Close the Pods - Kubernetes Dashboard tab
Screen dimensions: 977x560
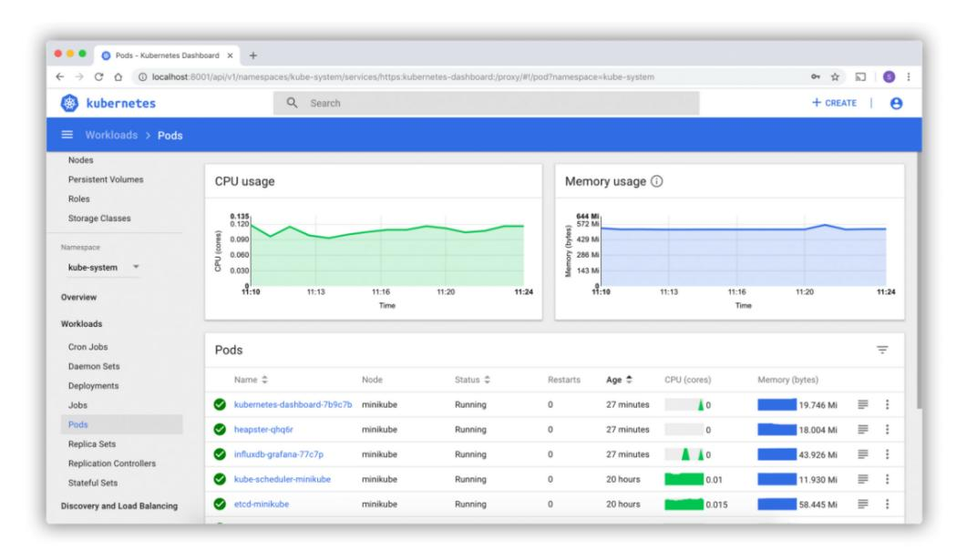pyautogui.click(x=230, y=56)
